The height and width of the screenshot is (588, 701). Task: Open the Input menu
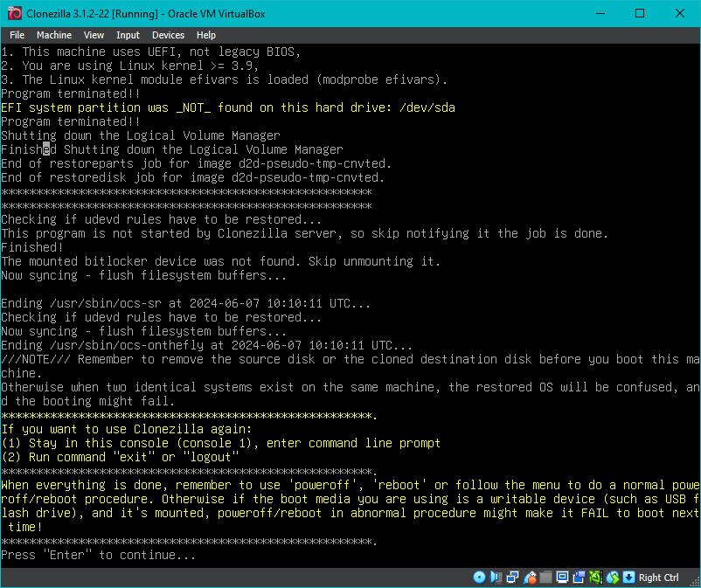tap(128, 35)
